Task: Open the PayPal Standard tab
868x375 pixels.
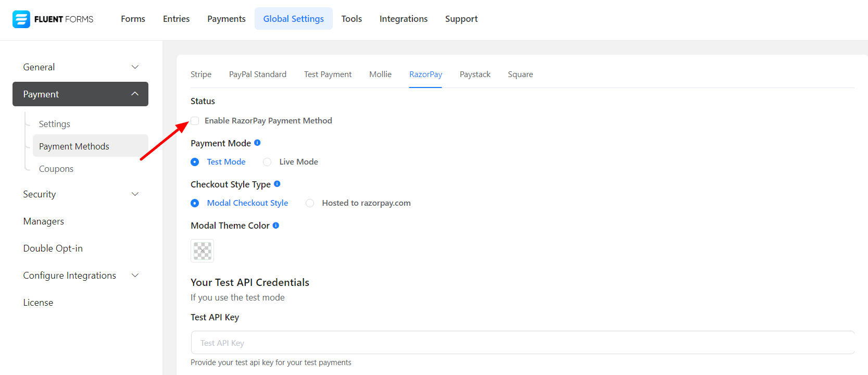Action: tap(258, 74)
